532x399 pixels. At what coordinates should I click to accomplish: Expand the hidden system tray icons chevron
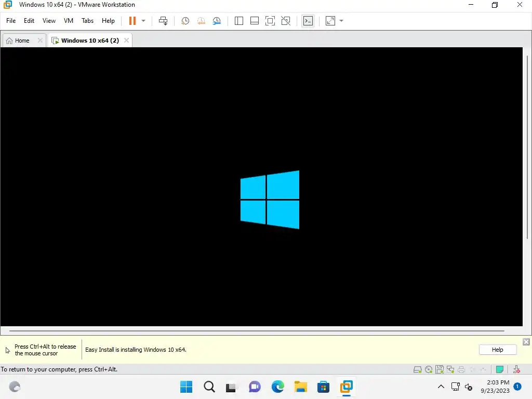pyautogui.click(x=441, y=387)
